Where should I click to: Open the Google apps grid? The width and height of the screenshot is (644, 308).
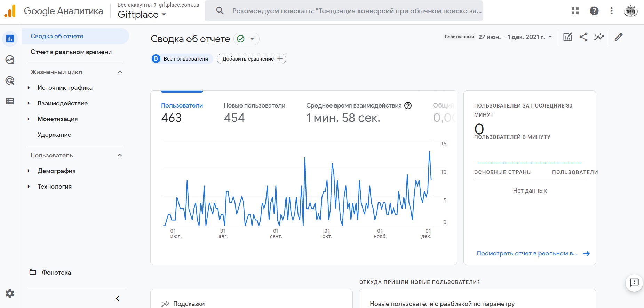coord(575,11)
